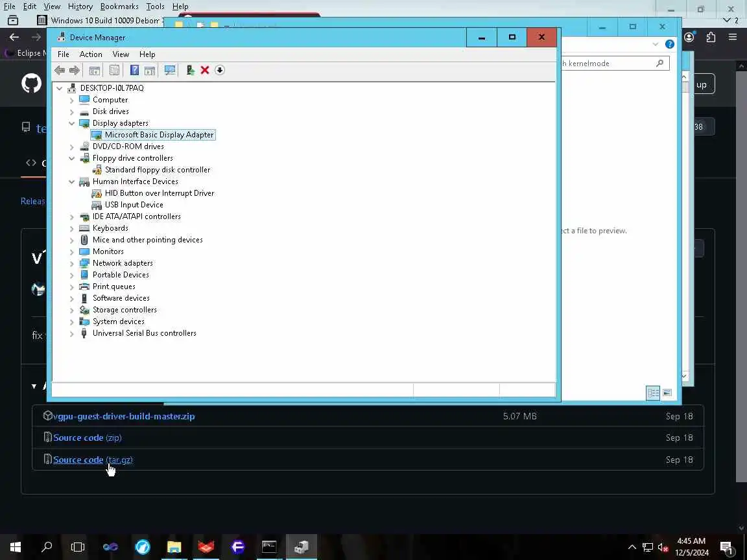Download vgpu-guest-driver-build-master.zip

(124, 416)
